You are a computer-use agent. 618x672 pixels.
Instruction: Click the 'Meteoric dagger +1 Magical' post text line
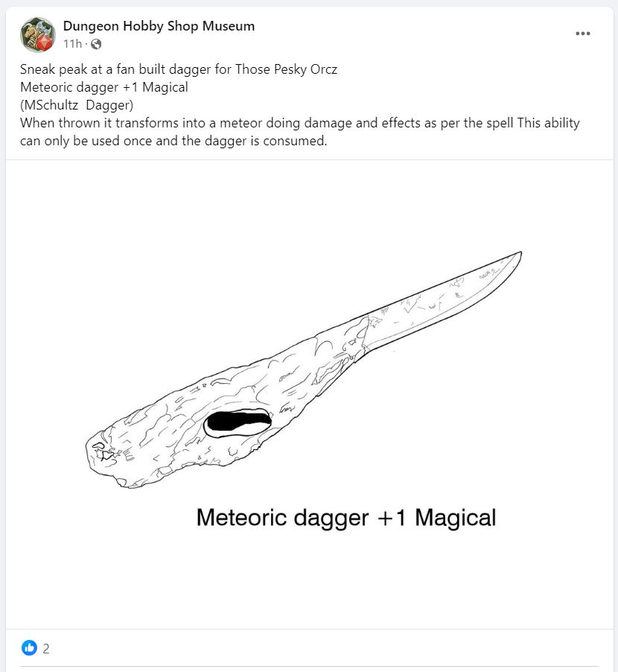[x=103, y=87]
